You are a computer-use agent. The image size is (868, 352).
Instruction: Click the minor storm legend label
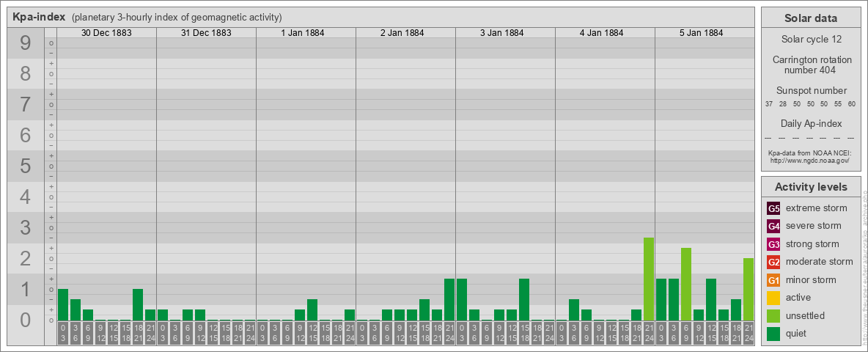tap(811, 279)
